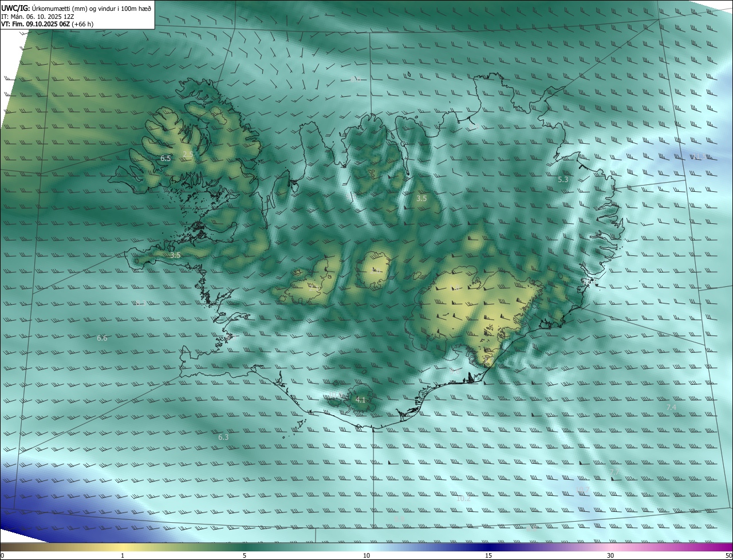The width and height of the screenshot is (733, 560).
Task: Click the '50' tick on the color scale
Action: (728, 555)
